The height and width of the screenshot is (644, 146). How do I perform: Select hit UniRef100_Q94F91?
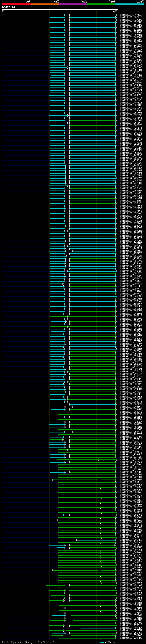(x=131, y=82)
